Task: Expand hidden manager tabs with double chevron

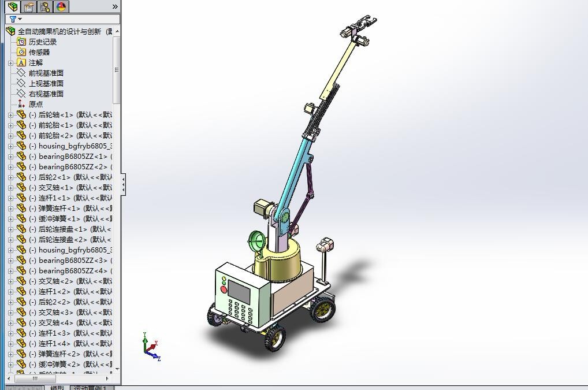Action: point(115,7)
